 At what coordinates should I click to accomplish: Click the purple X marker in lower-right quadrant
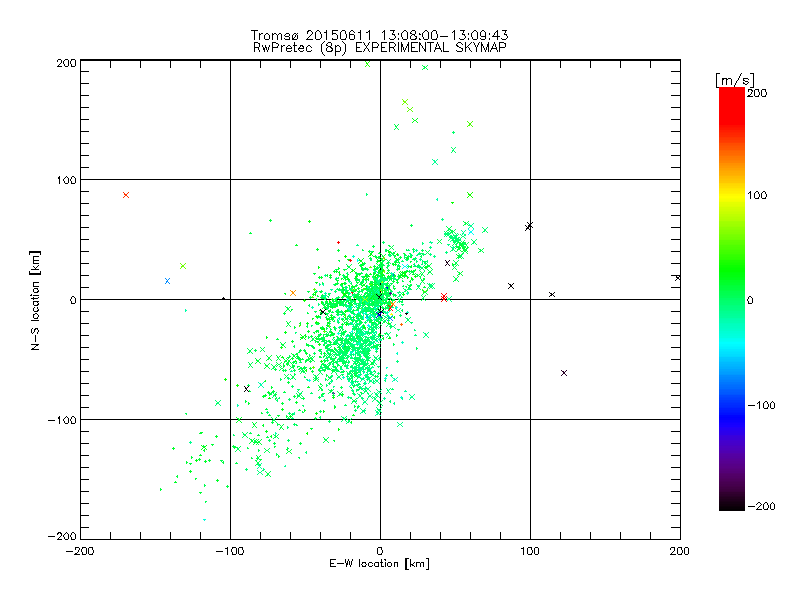coord(564,373)
